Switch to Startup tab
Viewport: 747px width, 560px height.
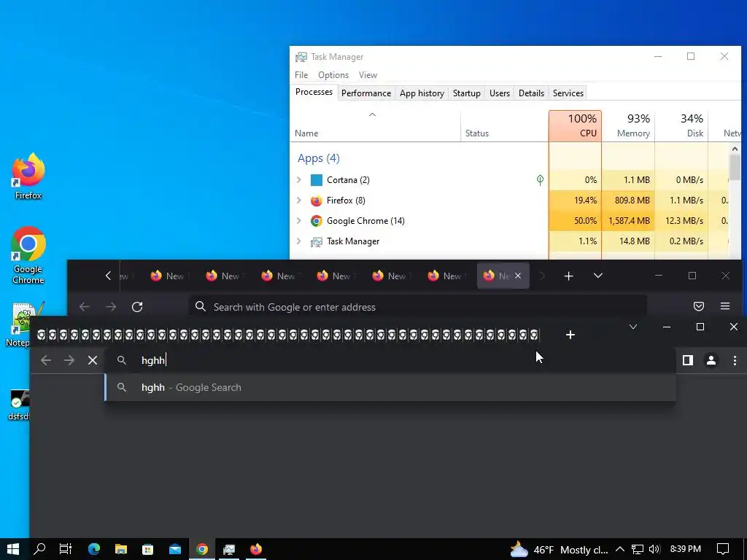point(466,93)
